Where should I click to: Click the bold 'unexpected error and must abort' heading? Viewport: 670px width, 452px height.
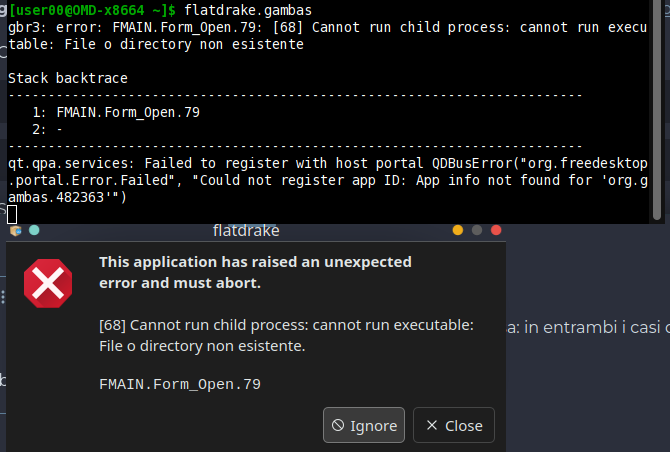coord(255,272)
